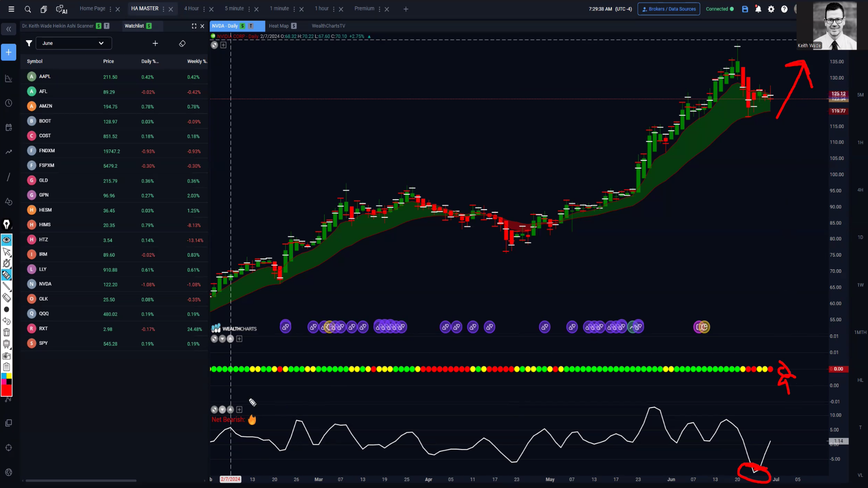Select the pen drawing tool icon

pyautogui.click(x=6, y=225)
